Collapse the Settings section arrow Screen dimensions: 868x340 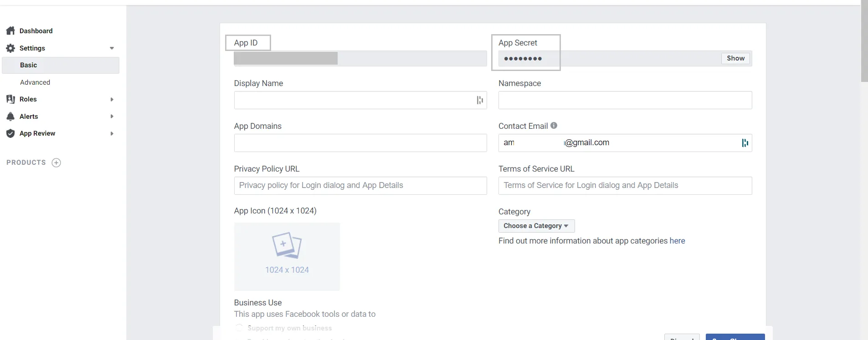pyautogui.click(x=112, y=48)
